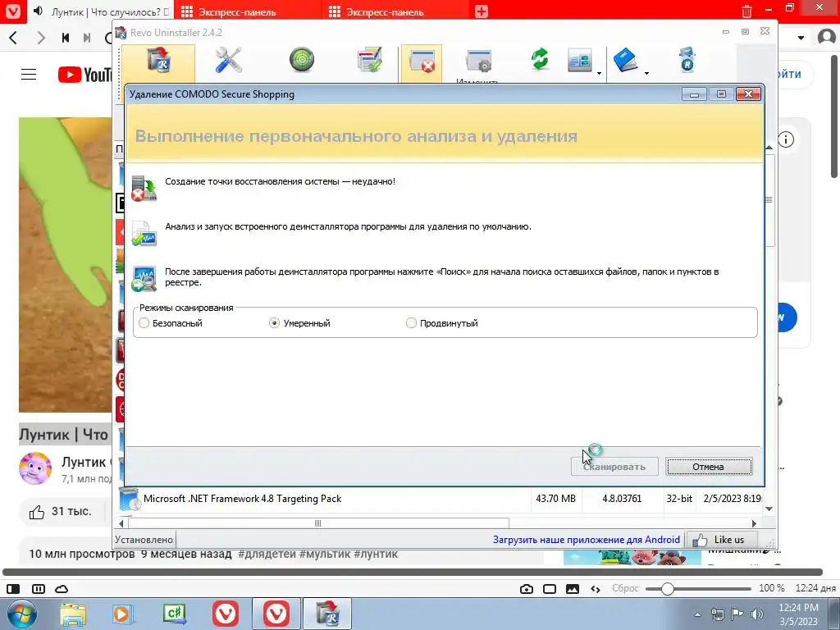Open the Options checklist icon in Revo toolbar
840x630 pixels.
pos(370,59)
